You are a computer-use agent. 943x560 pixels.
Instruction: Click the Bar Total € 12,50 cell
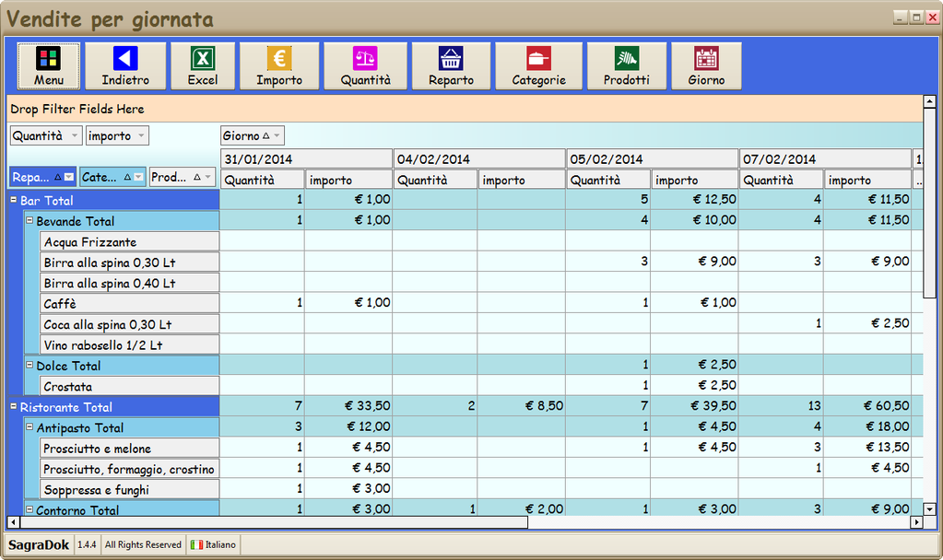pyautogui.click(x=695, y=199)
